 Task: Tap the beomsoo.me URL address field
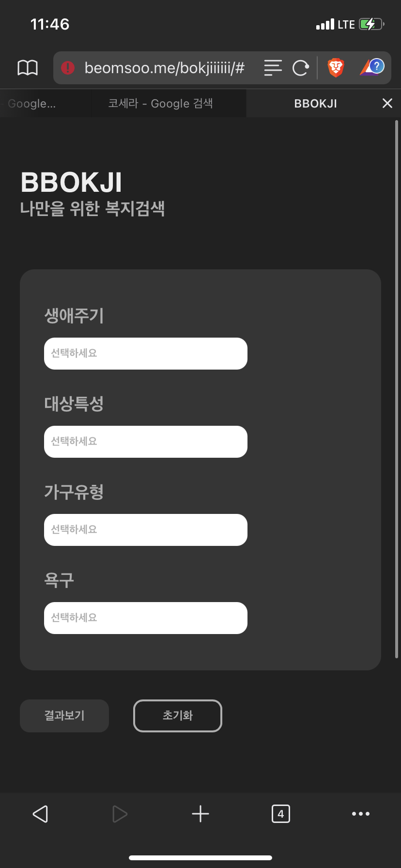click(x=165, y=68)
